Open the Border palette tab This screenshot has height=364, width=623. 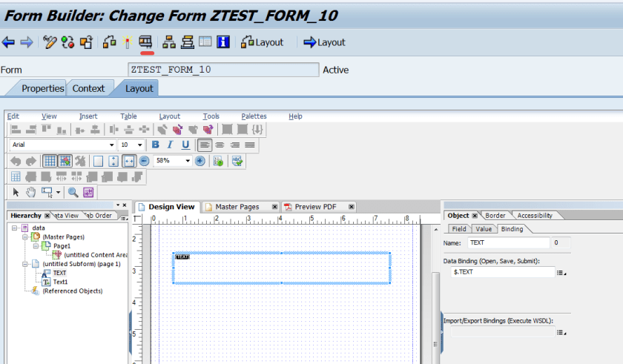pos(495,216)
